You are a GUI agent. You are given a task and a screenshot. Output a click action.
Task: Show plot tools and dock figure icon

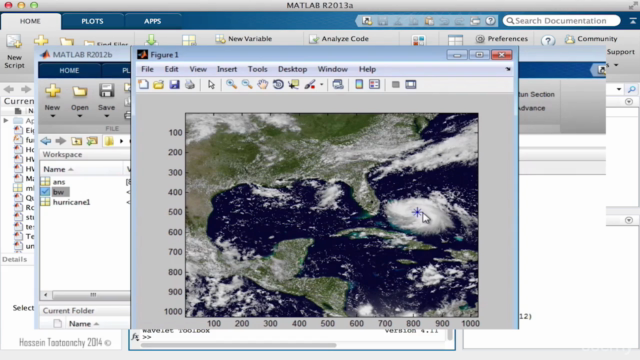click(411, 84)
